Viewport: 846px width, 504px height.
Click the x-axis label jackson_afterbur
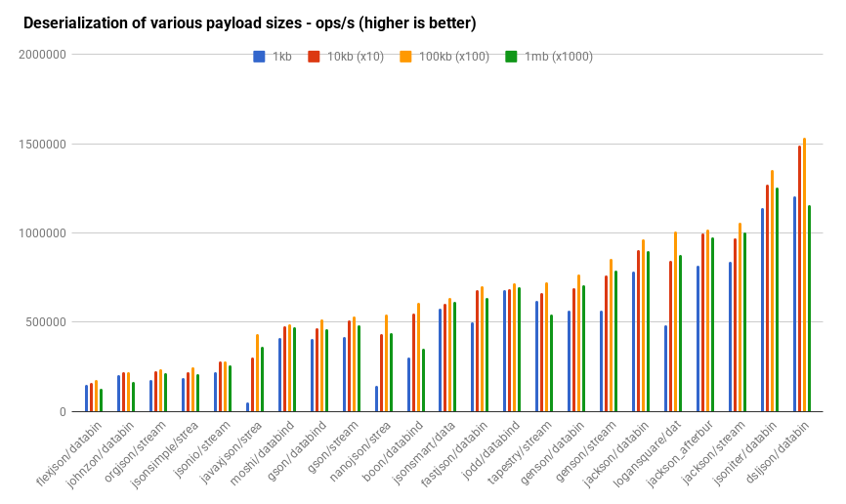click(680, 454)
